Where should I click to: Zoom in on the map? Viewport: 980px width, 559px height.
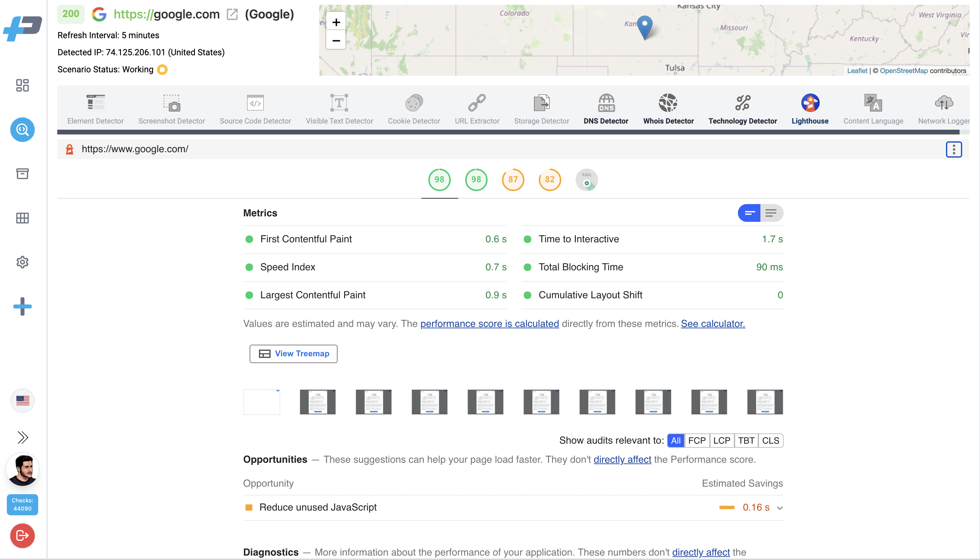(336, 22)
